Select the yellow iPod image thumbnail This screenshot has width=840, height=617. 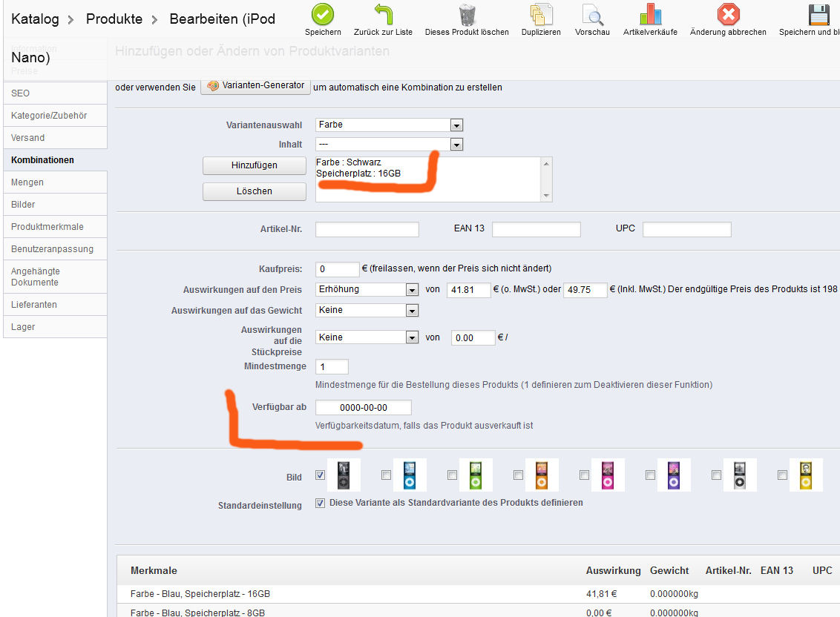tap(807, 475)
